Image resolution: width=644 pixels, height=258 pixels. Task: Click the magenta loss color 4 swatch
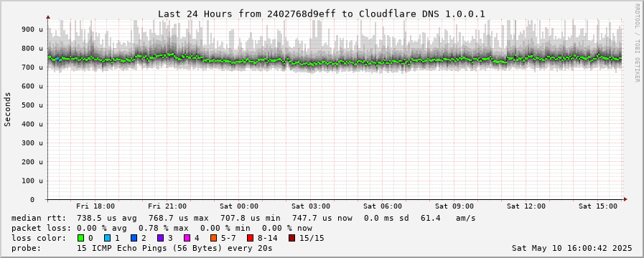point(187,238)
